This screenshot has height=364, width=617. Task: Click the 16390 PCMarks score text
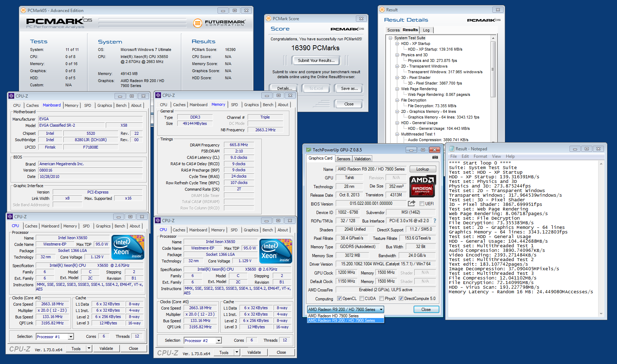click(x=315, y=48)
